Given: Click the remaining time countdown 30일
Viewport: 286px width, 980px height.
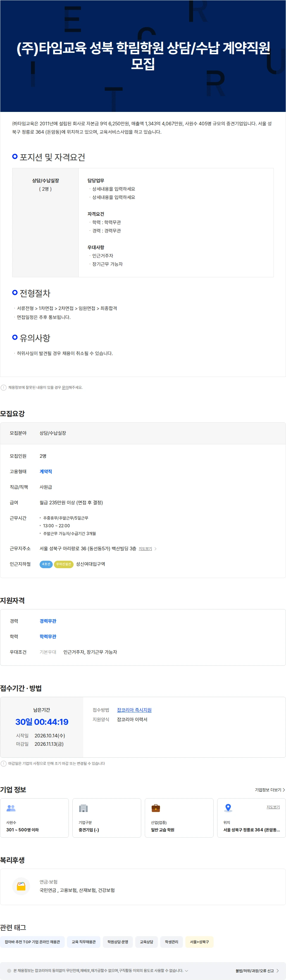Looking at the screenshot, I should click(42, 722).
